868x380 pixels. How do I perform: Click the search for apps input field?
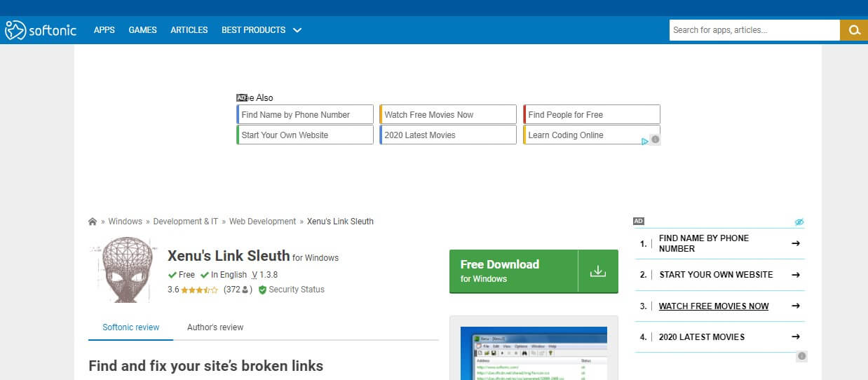coord(754,30)
